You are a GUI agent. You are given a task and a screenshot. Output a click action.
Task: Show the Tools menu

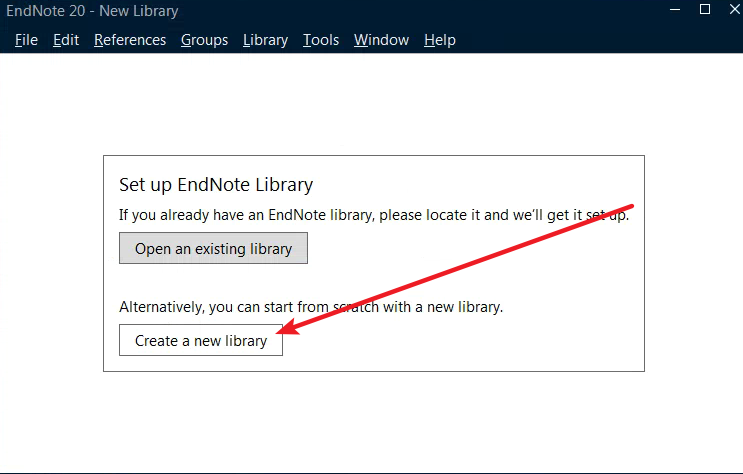tap(321, 40)
